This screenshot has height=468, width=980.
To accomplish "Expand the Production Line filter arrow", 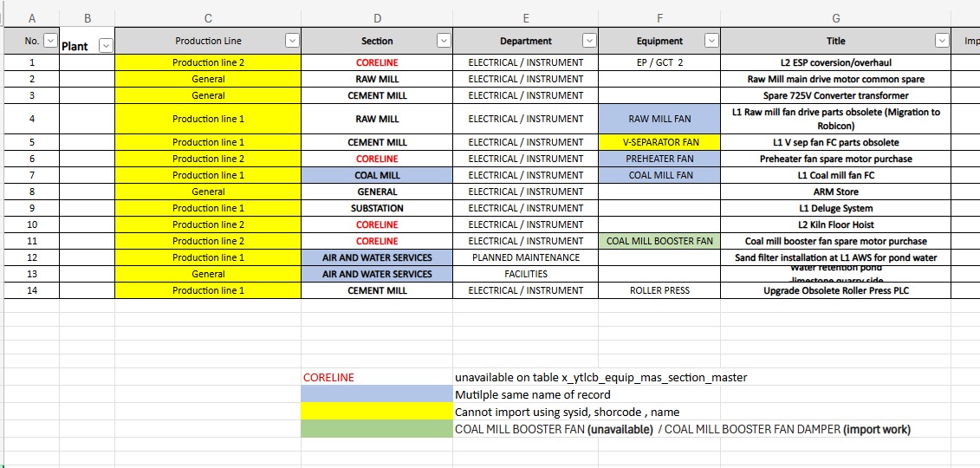I will click(292, 41).
